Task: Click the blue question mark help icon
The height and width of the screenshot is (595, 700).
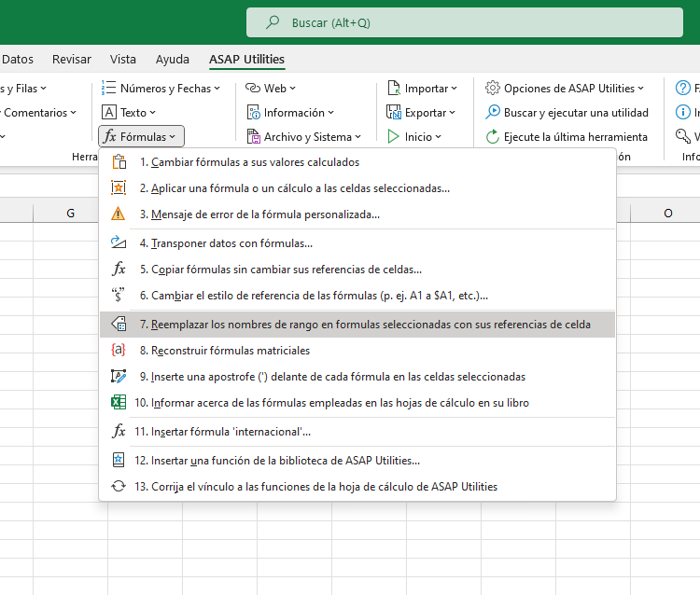Action: tap(682, 88)
